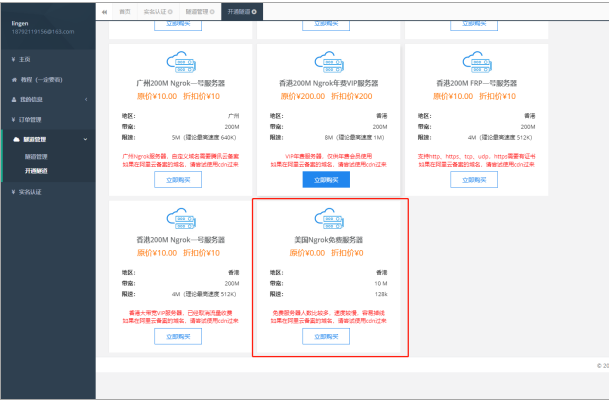Collapse the 隧道管理 sidebar menu chevron

(85, 139)
